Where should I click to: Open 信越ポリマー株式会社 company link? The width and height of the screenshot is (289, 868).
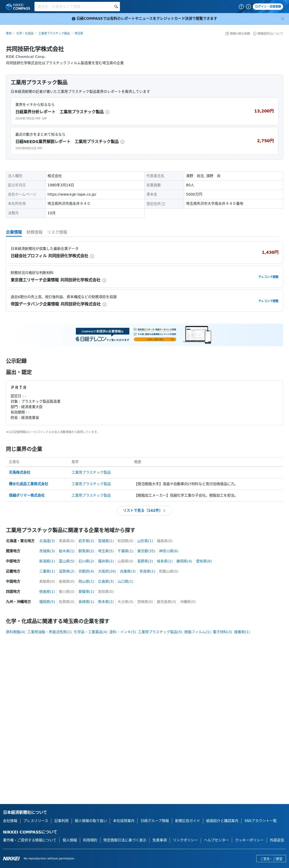27,495
